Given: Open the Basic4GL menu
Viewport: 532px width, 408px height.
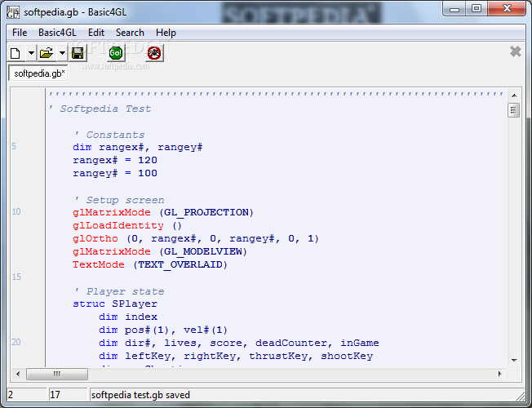Looking at the screenshot, I should pos(57,33).
